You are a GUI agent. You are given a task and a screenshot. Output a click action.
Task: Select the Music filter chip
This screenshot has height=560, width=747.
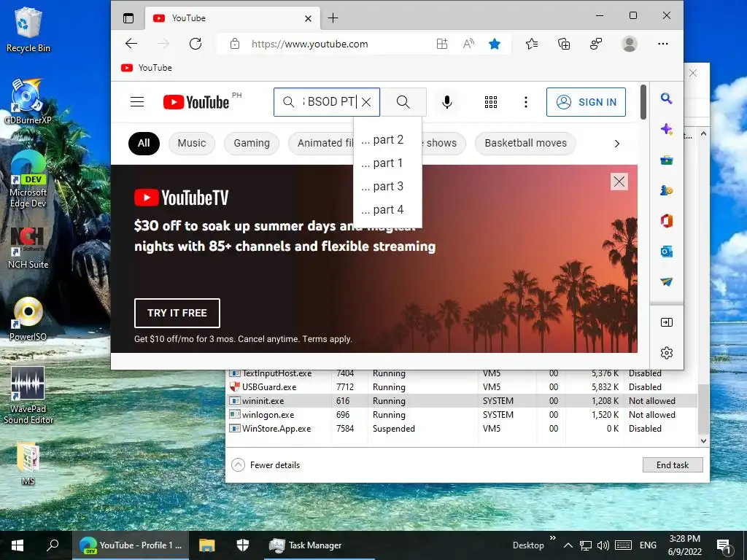192,144
